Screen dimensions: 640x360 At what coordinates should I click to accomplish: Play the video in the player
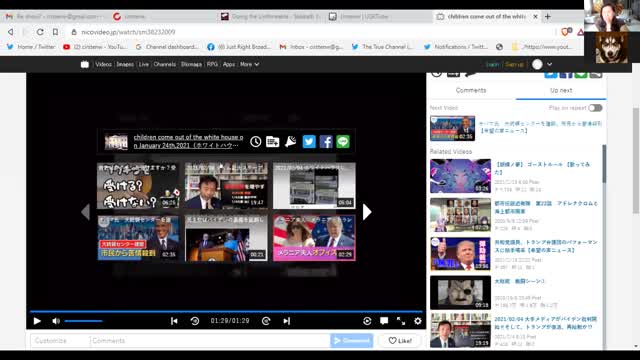tap(37, 321)
